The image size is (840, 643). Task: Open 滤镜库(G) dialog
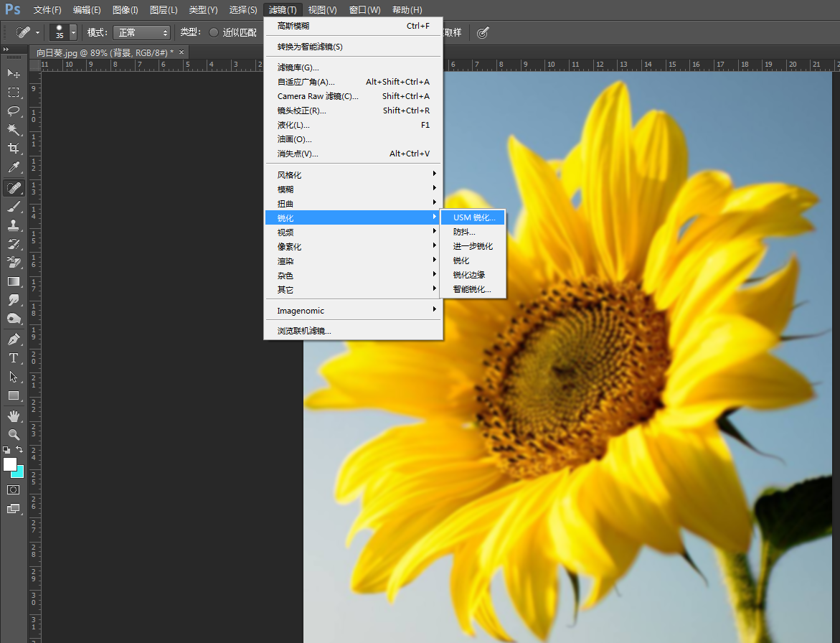point(354,67)
